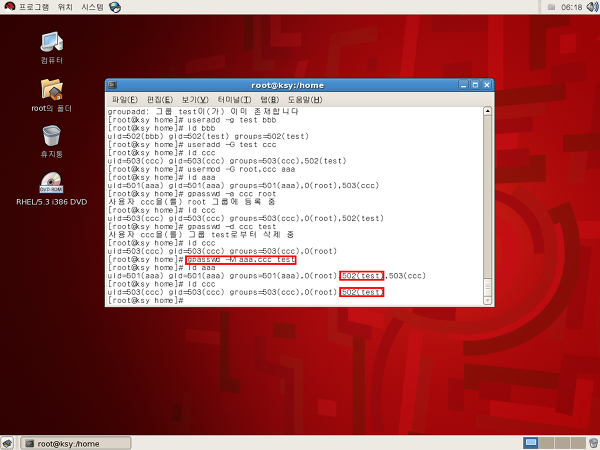Open the RHEL/5.3 i386 DVD icon

coord(52,189)
